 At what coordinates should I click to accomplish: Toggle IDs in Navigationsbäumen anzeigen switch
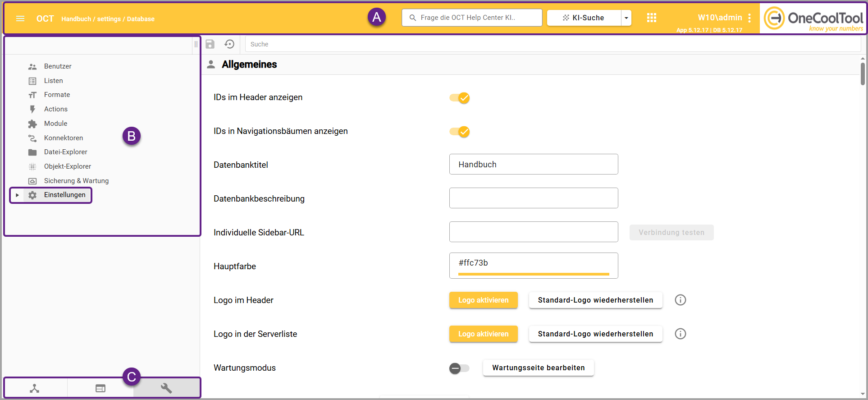pyautogui.click(x=460, y=132)
